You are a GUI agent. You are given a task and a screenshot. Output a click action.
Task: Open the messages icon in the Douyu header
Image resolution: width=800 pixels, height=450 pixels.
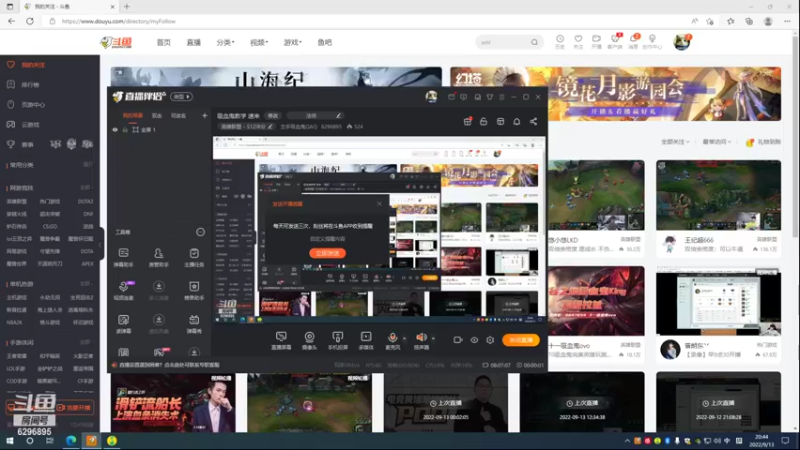pyautogui.click(x=633, y=42)
